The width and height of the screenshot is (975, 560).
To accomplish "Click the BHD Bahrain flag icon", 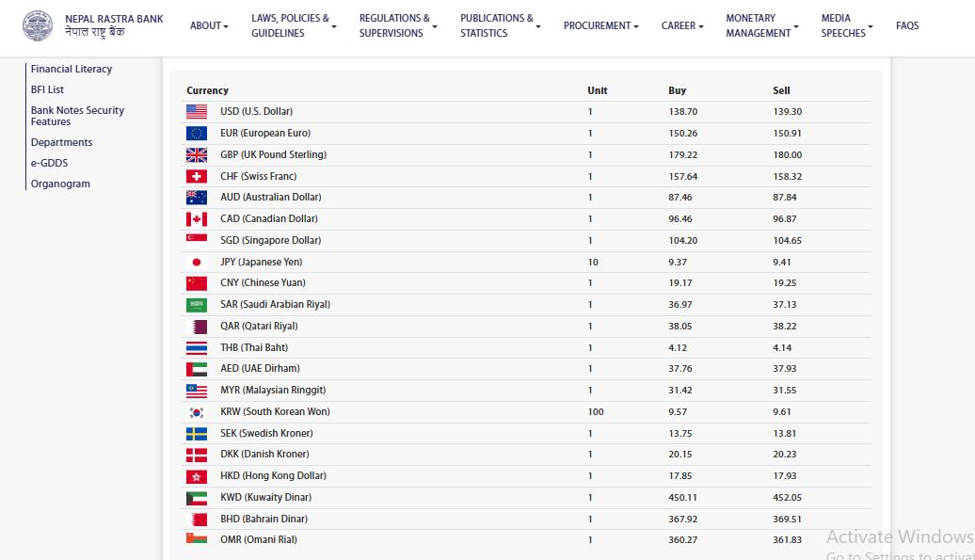I will [x=197, y=519].
